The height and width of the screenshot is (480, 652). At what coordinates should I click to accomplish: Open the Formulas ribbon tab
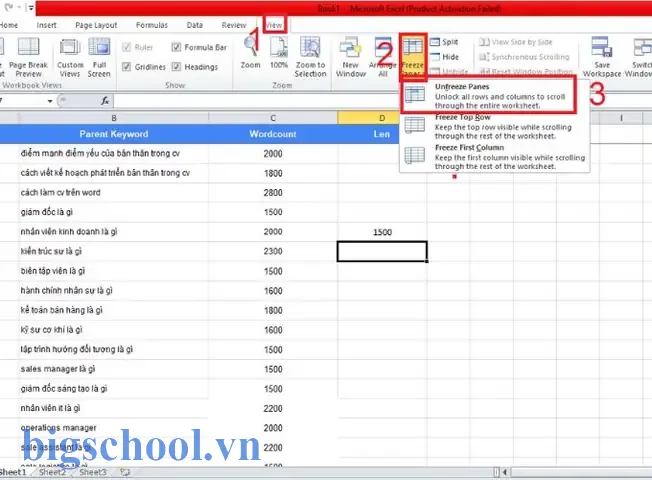152,25
